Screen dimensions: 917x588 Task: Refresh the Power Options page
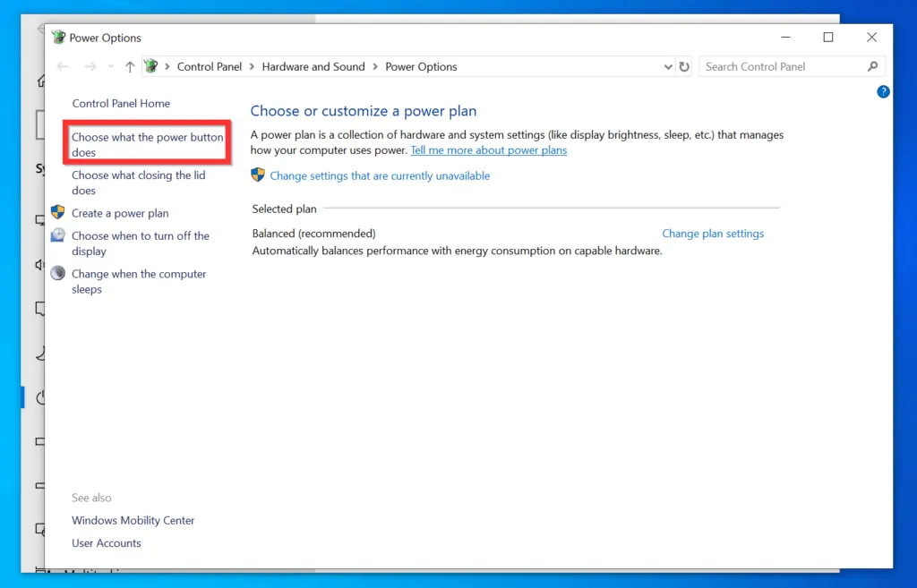point(685,67)
